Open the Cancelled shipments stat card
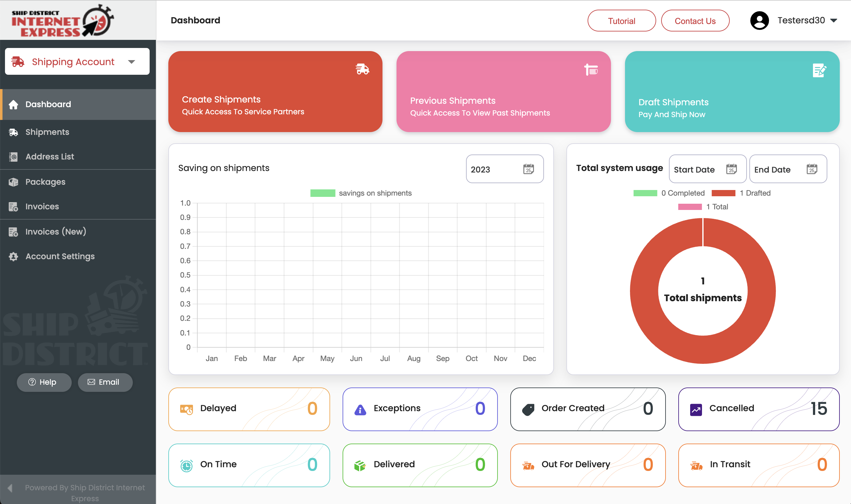 [758, 409]
